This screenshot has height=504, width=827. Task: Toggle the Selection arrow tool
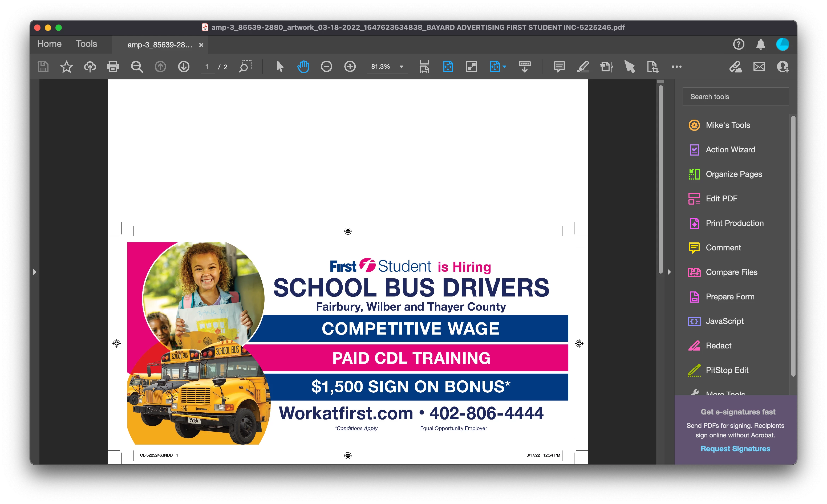(279, 66)
